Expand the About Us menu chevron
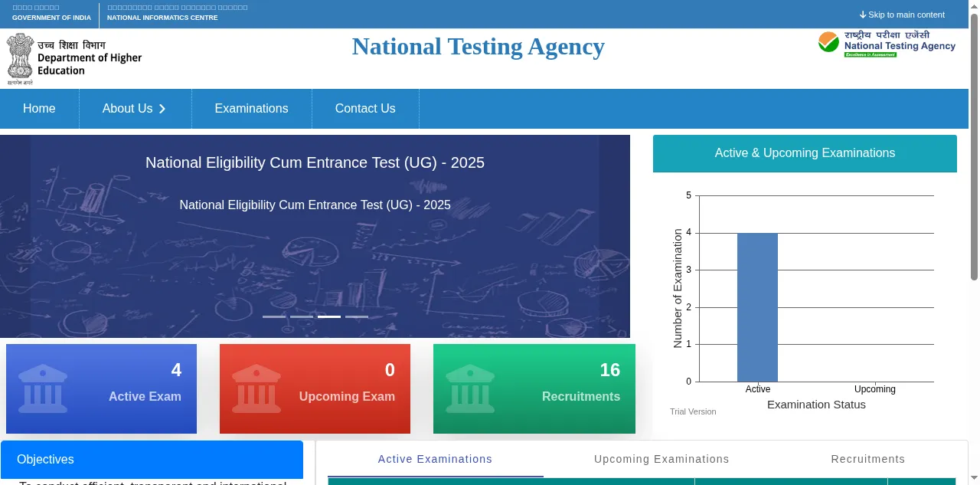 (x=162, y=109)
